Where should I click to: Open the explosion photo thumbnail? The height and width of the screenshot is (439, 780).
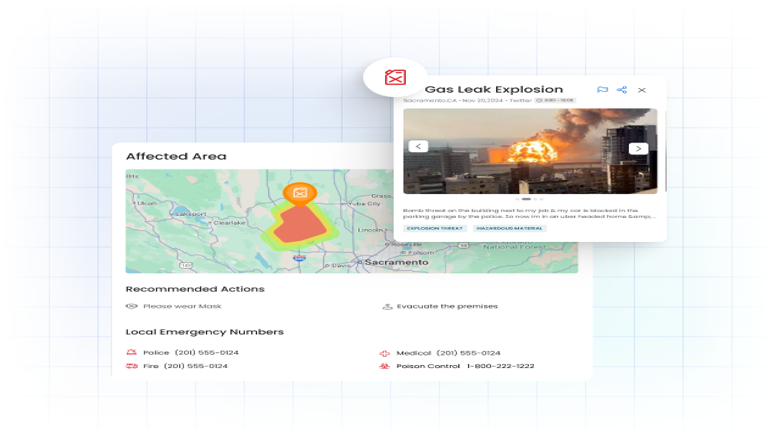[530, 151]
